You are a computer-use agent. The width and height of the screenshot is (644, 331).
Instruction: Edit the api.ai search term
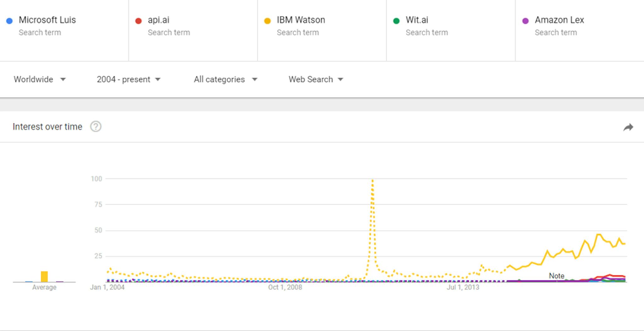click(x=158, y=20)
